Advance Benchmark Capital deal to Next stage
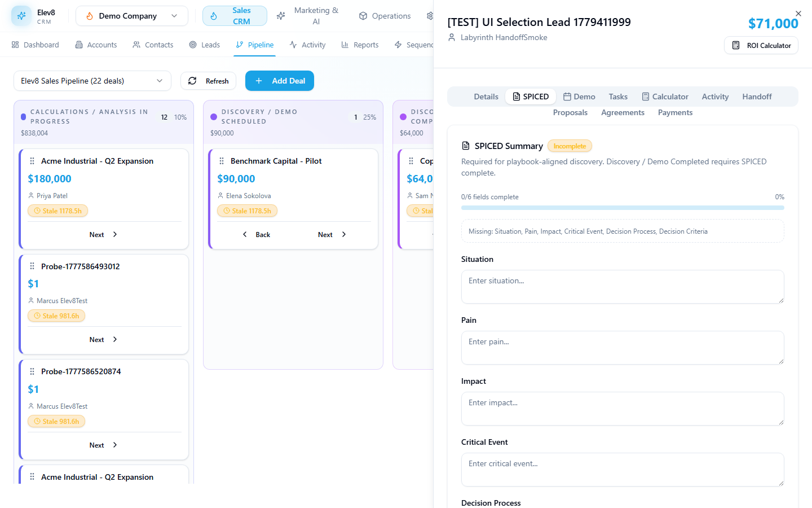The image size is (812, 508). [x=332, y=234]
